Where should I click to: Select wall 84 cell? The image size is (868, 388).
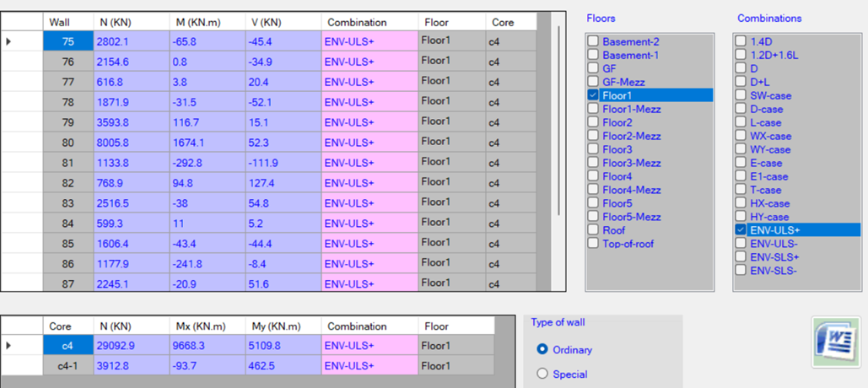pyautogui.click(x=68, y=224)
